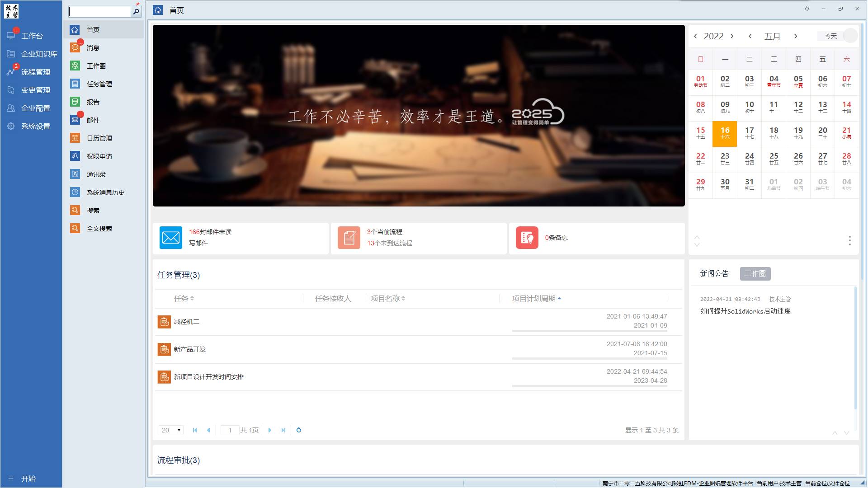The image size is (868, 488).
Task: Open the 13个未到达流程 link
Action: (x=390, y=243)
